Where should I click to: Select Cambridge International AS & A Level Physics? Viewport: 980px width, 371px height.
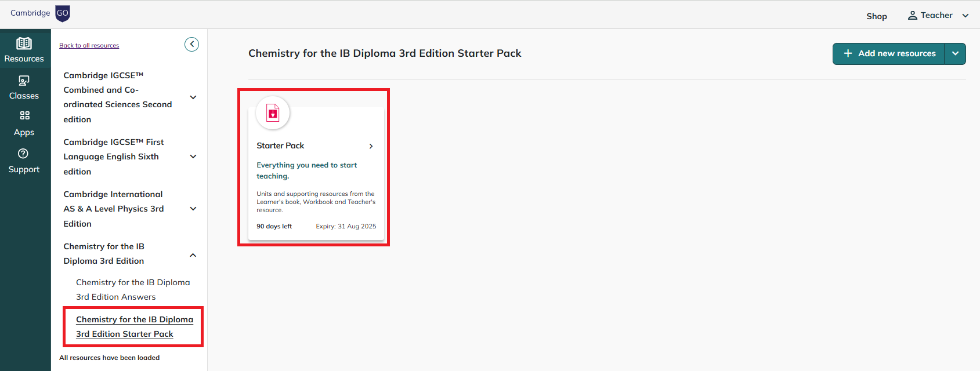[x=114, y=209]
